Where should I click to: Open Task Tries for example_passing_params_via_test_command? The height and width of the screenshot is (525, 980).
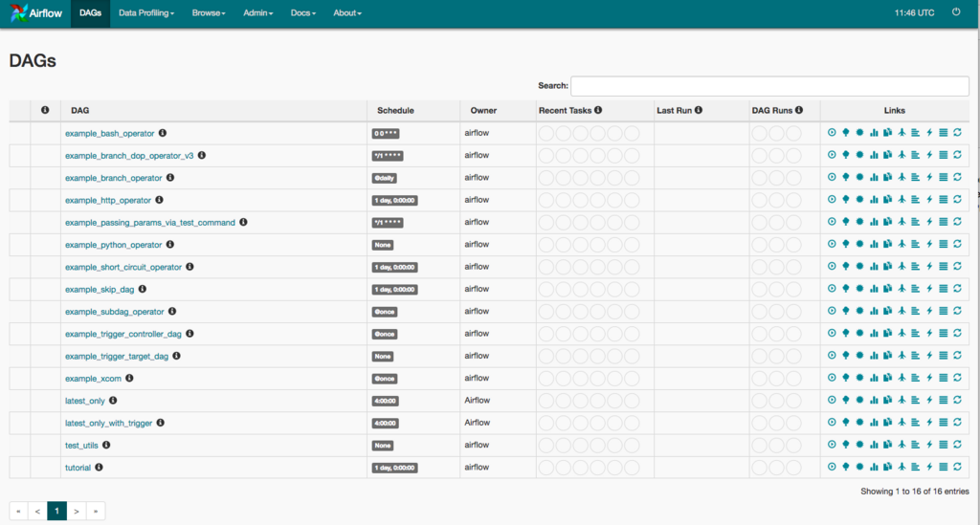tap(887, 222)
